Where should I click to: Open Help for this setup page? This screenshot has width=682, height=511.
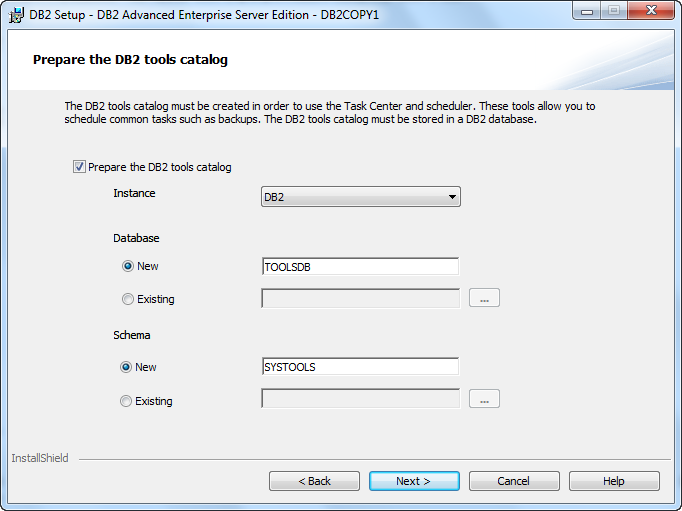click(x=614, y=481)
